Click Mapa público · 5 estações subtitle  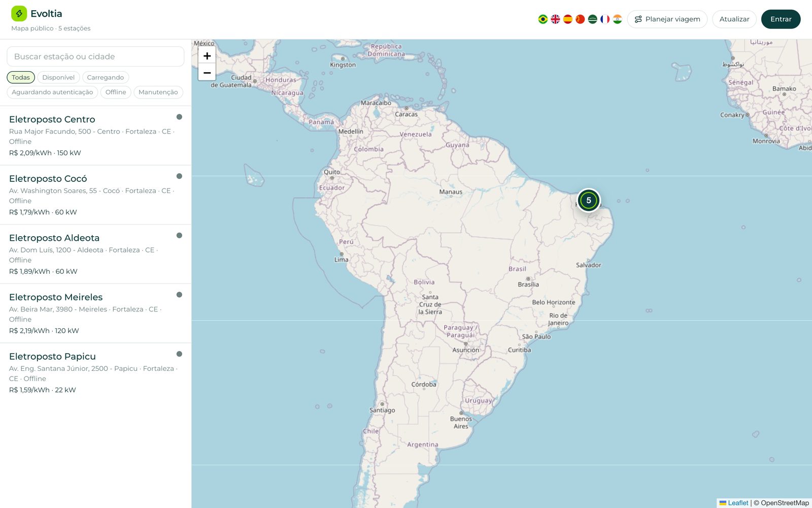[51, 28]
